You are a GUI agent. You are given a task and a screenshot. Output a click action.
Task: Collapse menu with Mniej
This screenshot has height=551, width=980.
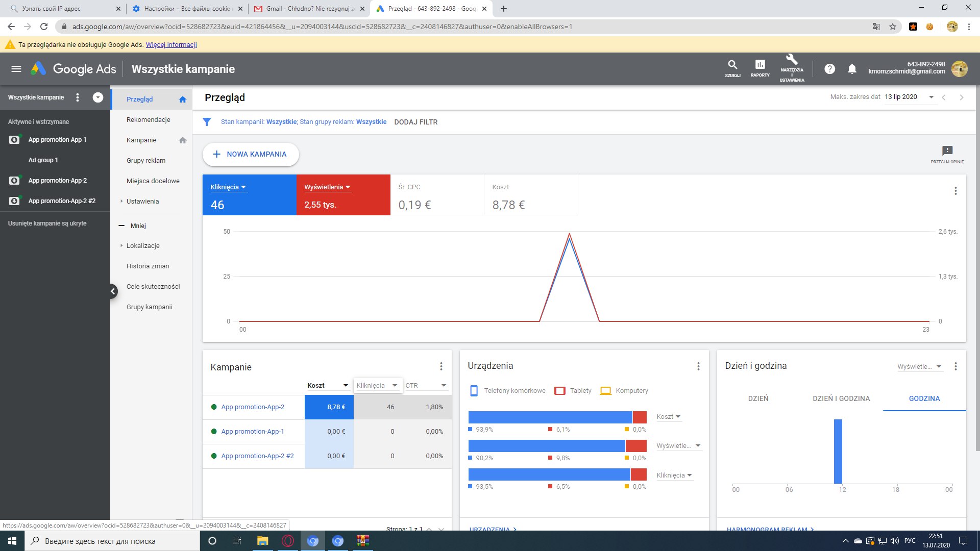pyautogui.click(x=133, y=226)
